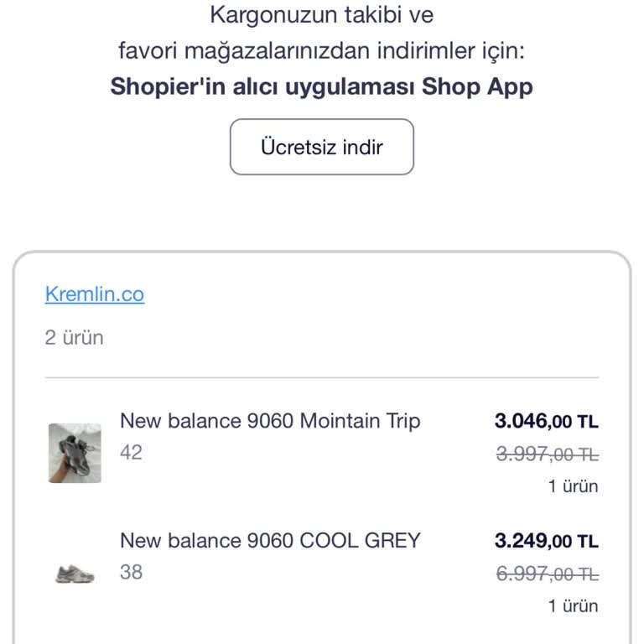Click the 3.046,00 TL discounted price
The width and height of the screenshot is (644, 644).
click(547, 421)
